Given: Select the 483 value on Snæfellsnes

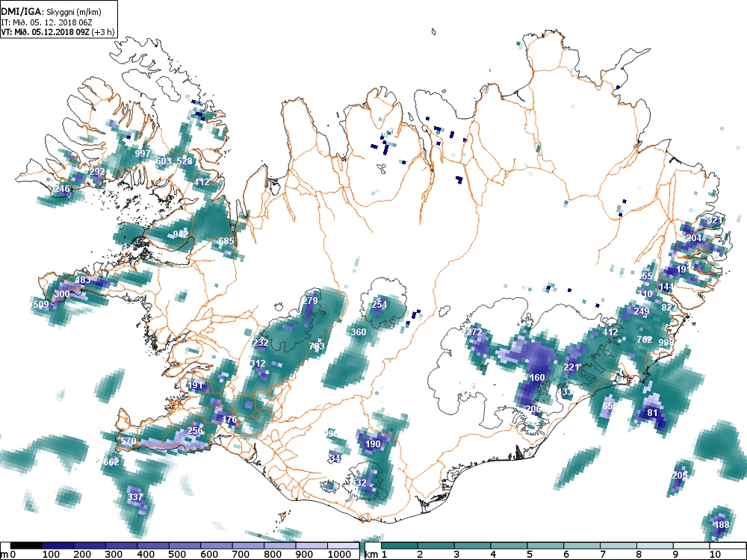Looking at the screenshot, I should (x=83, y=279).
